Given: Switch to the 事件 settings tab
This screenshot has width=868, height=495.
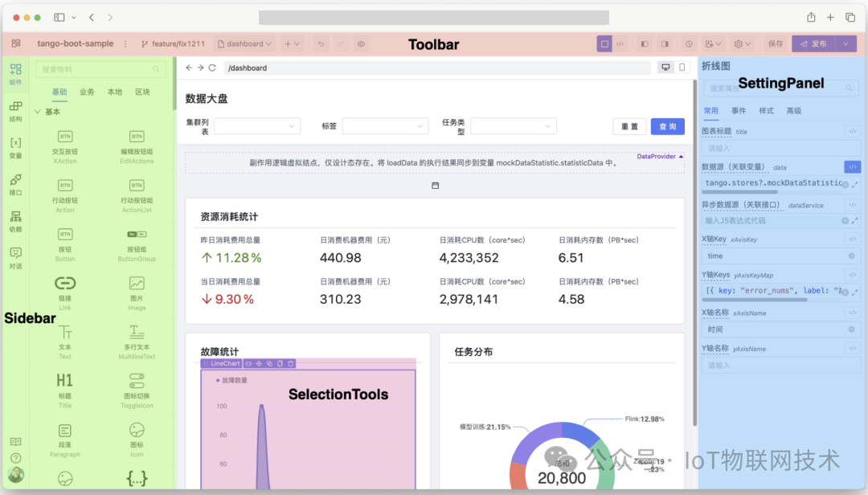Looking at the screenshot, I should pos(739,111).
